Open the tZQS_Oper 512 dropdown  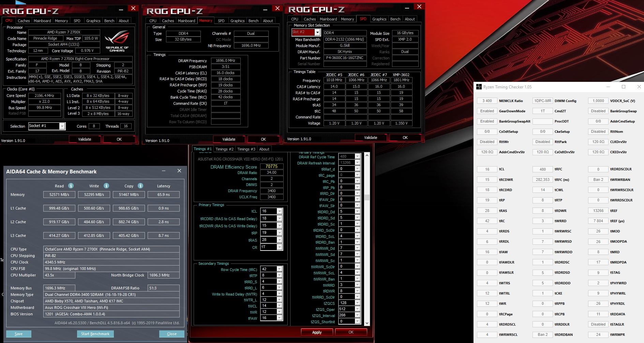click(357, 309)
